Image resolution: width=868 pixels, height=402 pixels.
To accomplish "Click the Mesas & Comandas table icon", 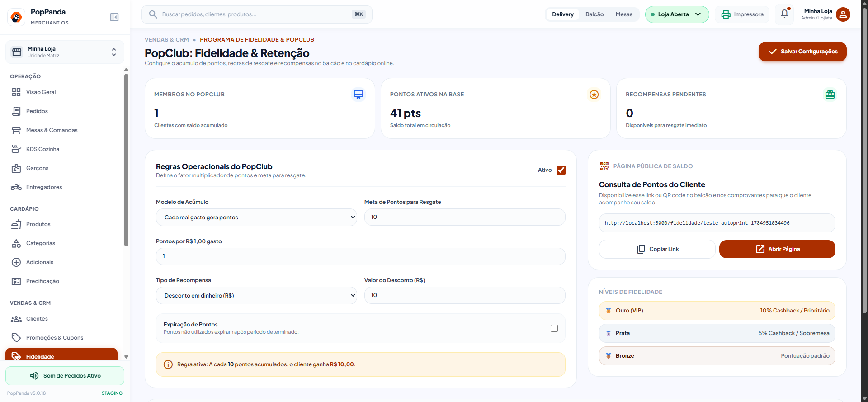I will point(16,130).
